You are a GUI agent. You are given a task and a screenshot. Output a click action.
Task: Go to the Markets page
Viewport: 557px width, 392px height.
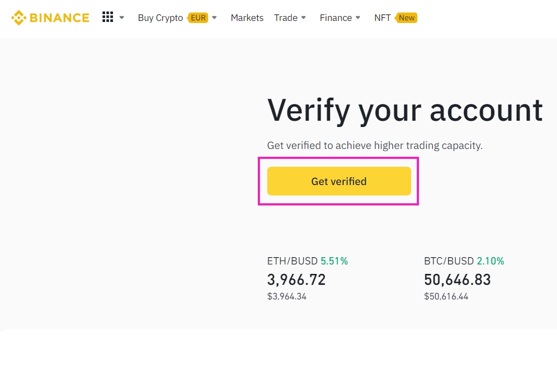pyautogui.click(x=247, y=18)
